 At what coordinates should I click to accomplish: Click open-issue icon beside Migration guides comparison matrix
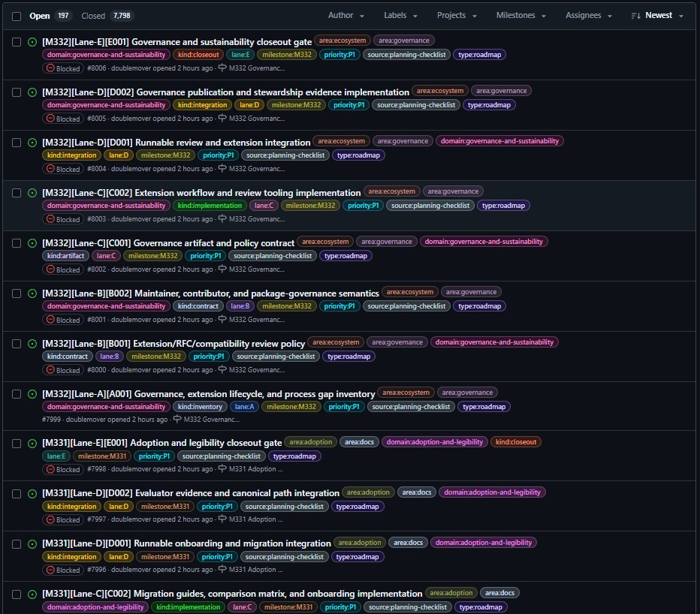pos(32,594)
